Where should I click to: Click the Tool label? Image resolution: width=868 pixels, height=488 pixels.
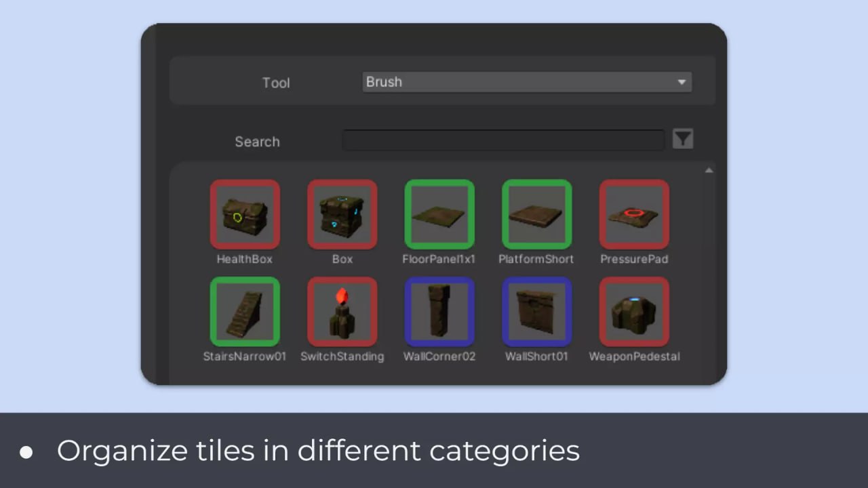click(276, 83)
